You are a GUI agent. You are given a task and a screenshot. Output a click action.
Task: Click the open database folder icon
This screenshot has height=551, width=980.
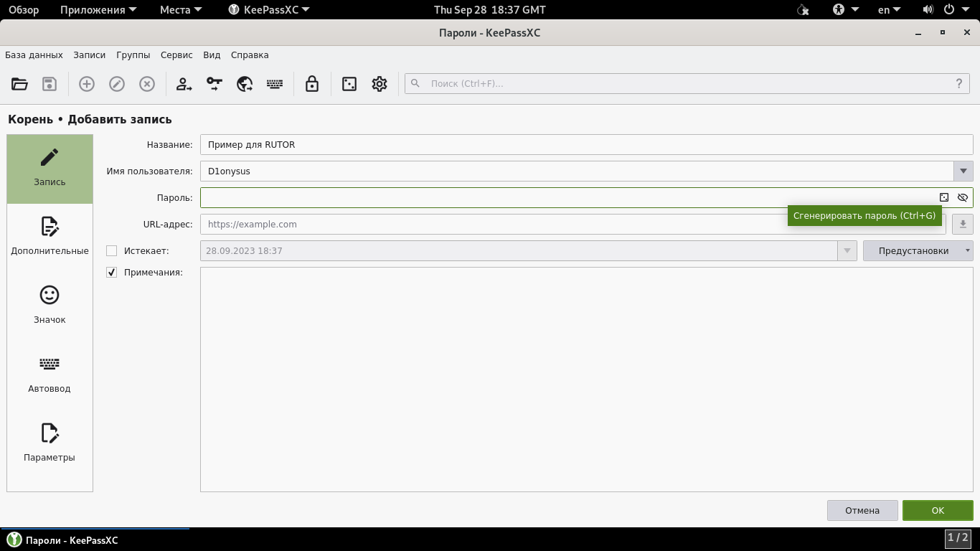(x=19, y=84)
